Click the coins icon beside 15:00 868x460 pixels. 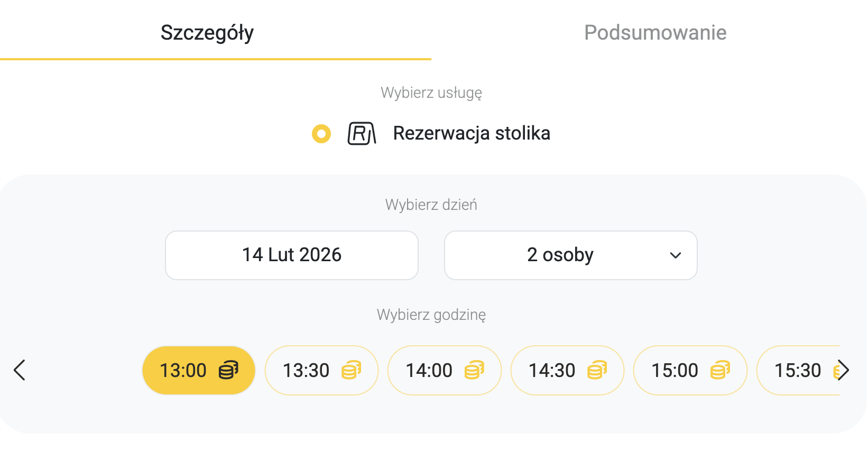tap(720, 370)
